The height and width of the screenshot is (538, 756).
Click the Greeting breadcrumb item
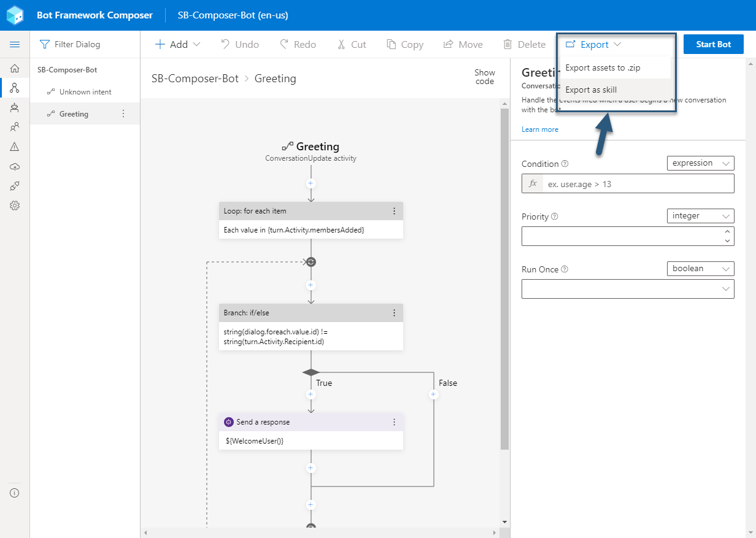click(x=275, y=79)
